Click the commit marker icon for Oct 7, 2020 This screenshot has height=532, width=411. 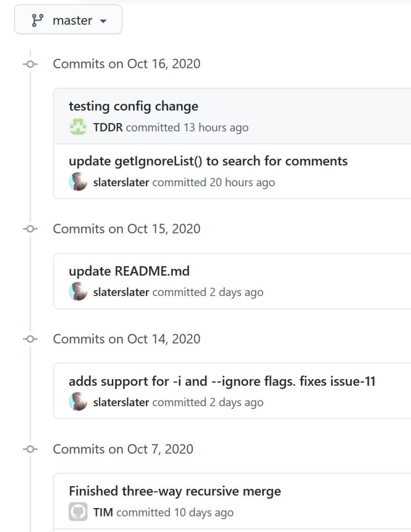coord(30,449)
